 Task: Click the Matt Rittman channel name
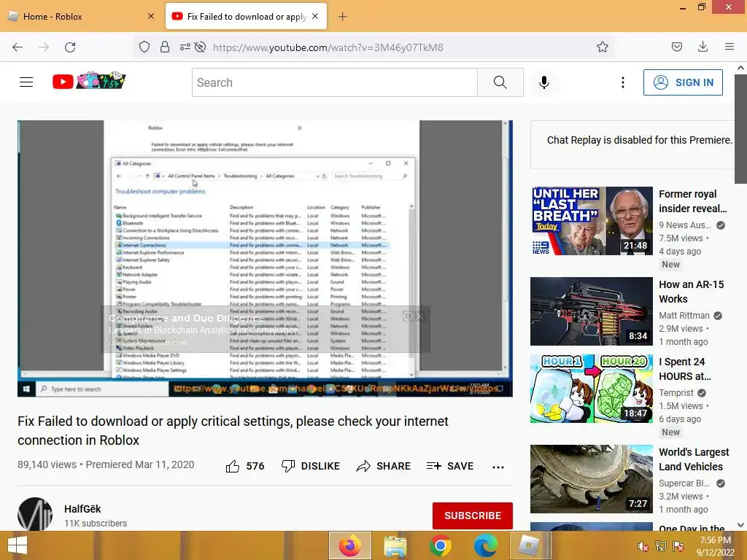point(684,316)
